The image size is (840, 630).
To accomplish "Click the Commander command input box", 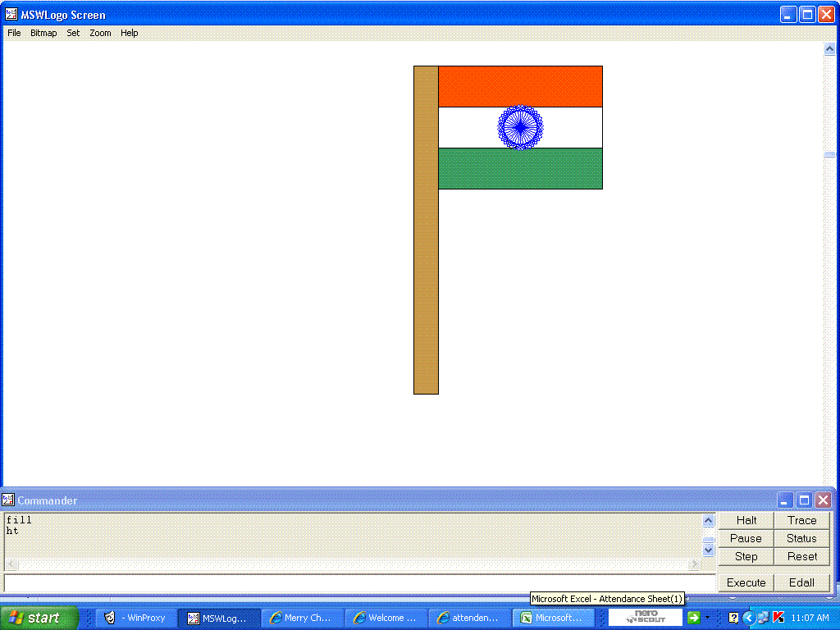I will tap(359, 583).
